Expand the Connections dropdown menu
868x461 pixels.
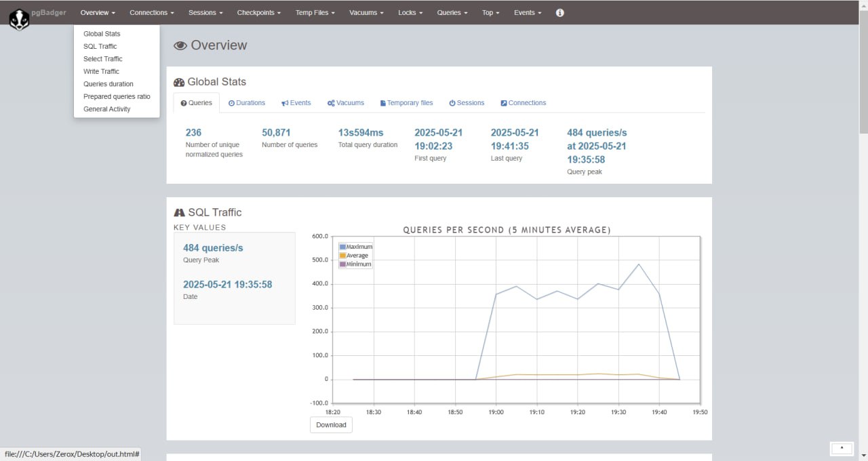pos(152,13)
